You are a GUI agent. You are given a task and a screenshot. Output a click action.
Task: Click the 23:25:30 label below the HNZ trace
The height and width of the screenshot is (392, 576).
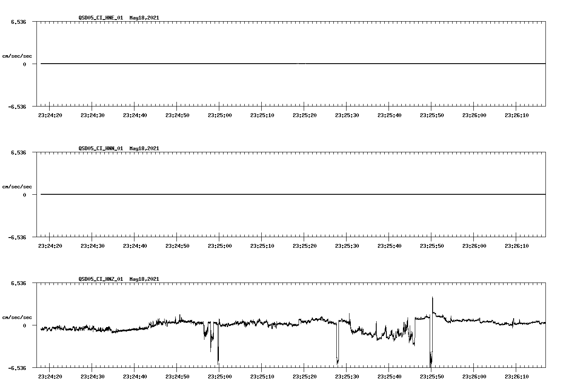pyautogui.click(x=348, y=375)
